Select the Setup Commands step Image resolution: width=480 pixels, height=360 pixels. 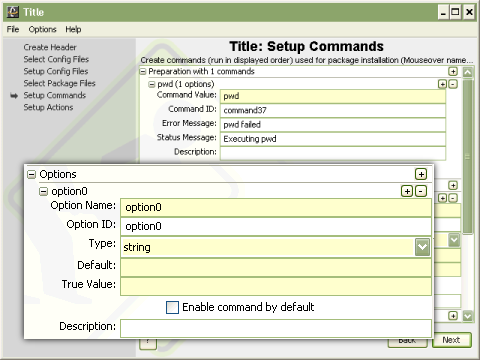point(55,95)
